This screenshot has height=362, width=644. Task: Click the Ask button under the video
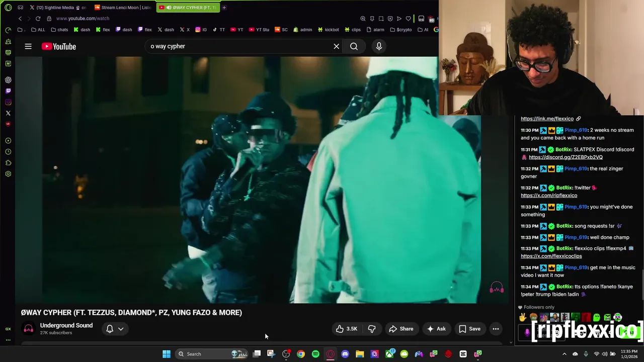436,329
